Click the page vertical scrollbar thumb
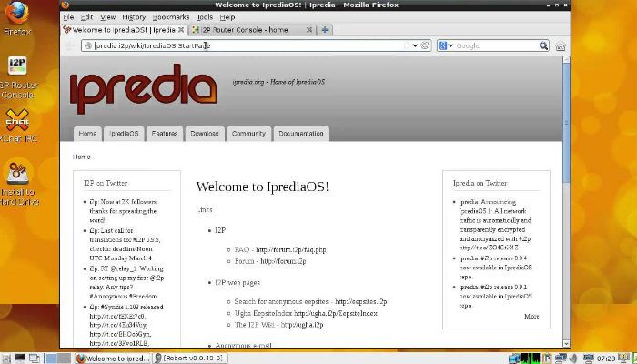Screen dimensions: 637x364 tap(566, 122)
